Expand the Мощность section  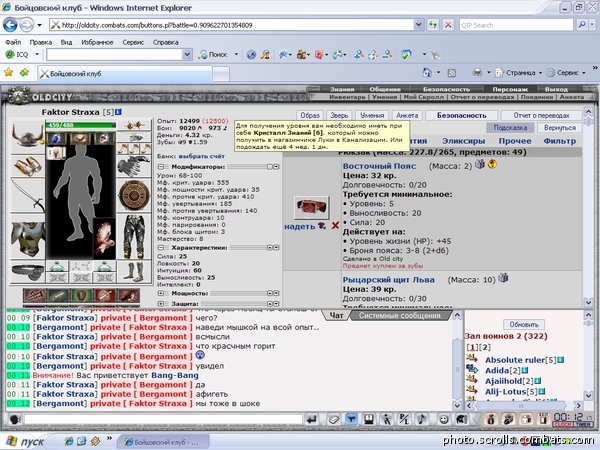[161, 293]
